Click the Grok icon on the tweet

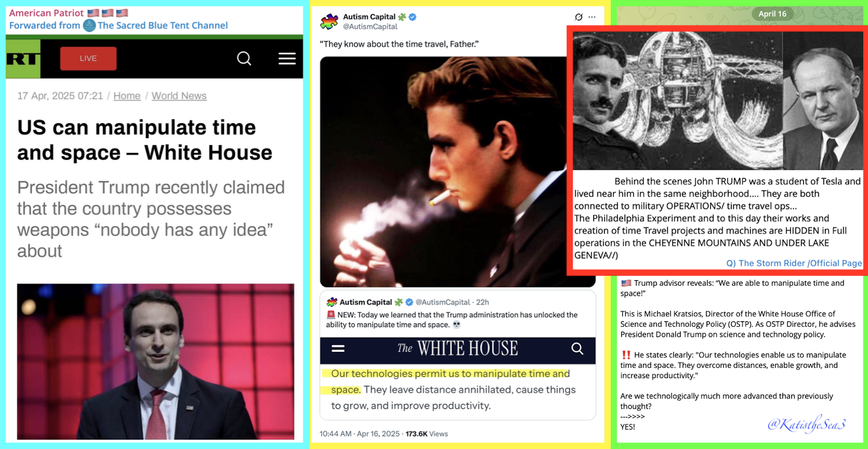pyautogui.click(x=578, y=17)
